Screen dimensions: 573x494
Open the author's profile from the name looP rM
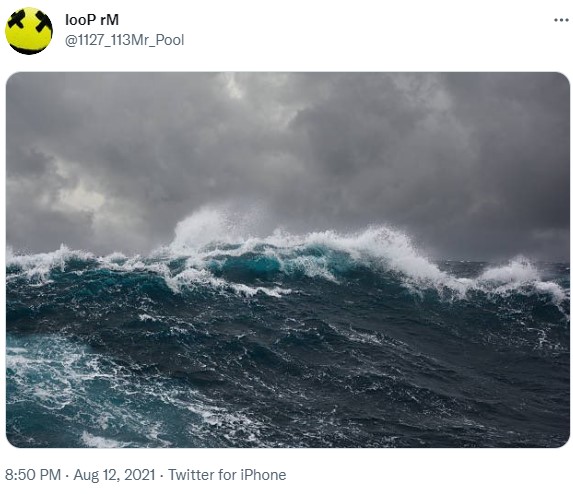coord(92,20)
